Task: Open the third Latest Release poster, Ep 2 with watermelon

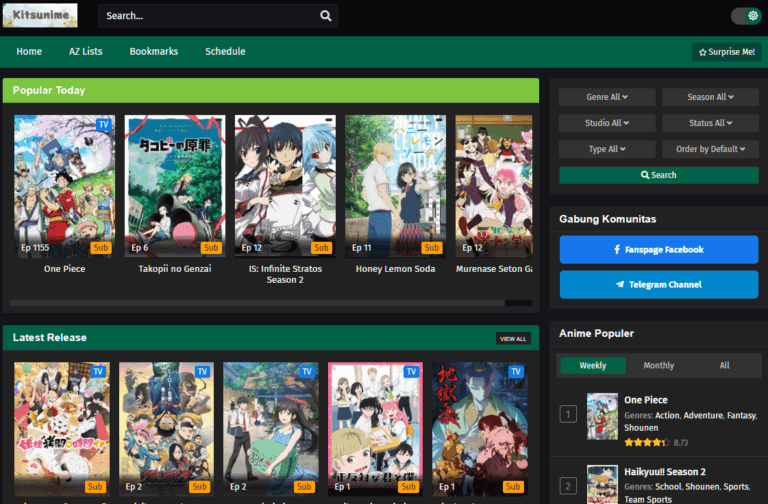Action: (x=271, y=429)
